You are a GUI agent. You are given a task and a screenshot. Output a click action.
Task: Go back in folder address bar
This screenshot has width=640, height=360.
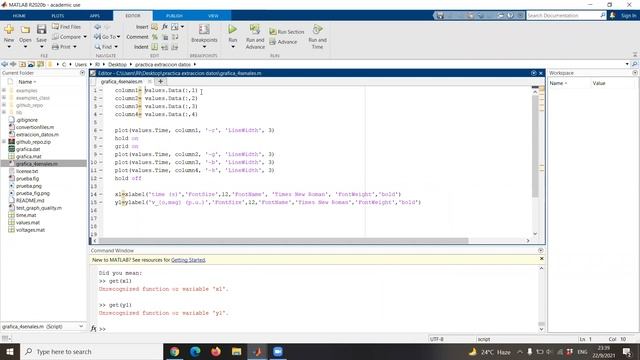click(x=4, y=64)
